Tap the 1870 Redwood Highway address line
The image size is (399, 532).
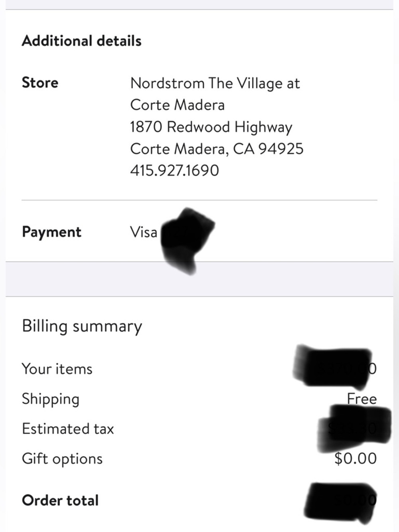tap(211, 127)
